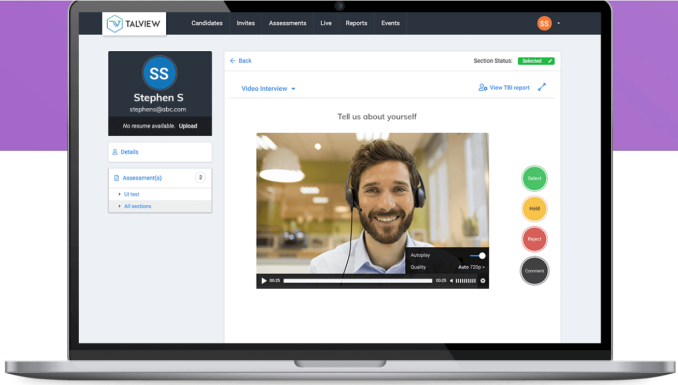Add a Comment using the dark button
Screen dimensions: 678x385
click(534, 271)
